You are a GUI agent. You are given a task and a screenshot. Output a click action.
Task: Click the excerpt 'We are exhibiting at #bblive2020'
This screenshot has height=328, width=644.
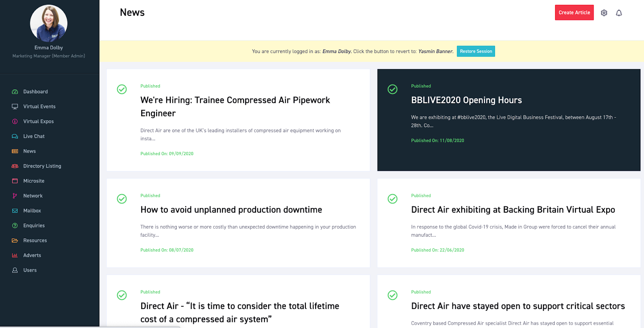tap(514, 121)
